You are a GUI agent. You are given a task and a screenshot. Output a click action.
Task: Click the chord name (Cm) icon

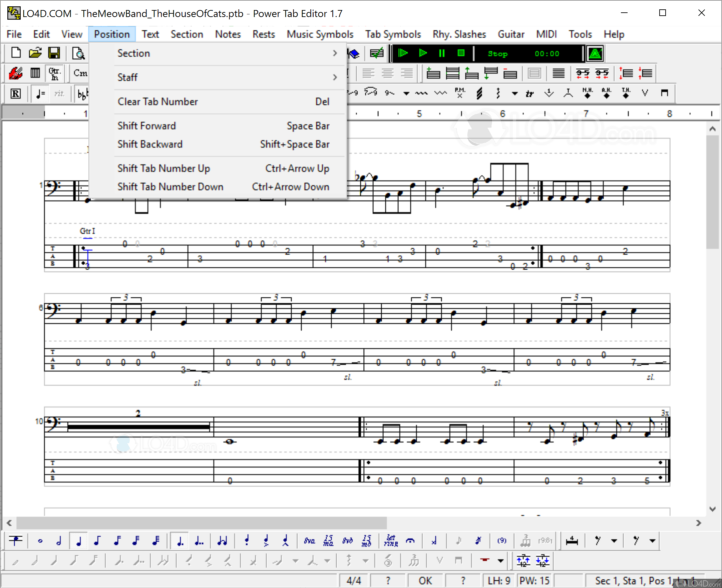[80, 73]
